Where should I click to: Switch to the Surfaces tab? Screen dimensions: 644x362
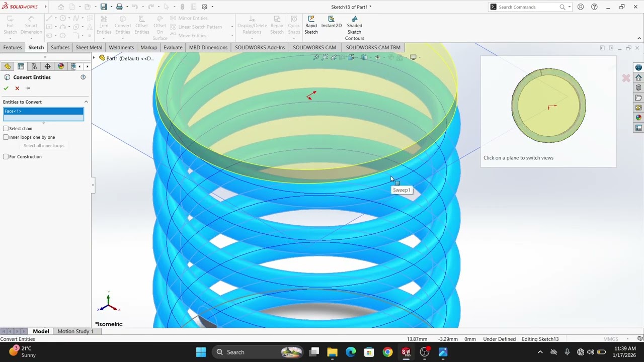[60, 47]
